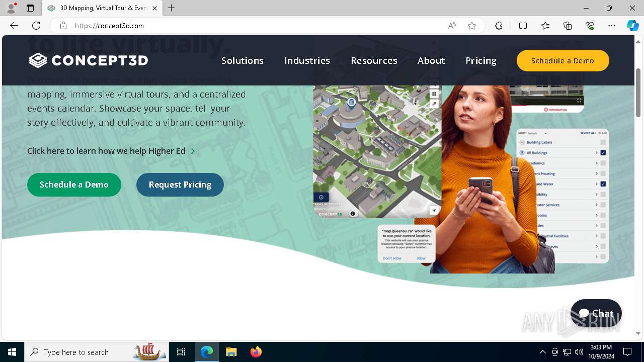This screenshot has height=362, width=644.
Task: Open the notifications center
Action: tap(627, 352)
